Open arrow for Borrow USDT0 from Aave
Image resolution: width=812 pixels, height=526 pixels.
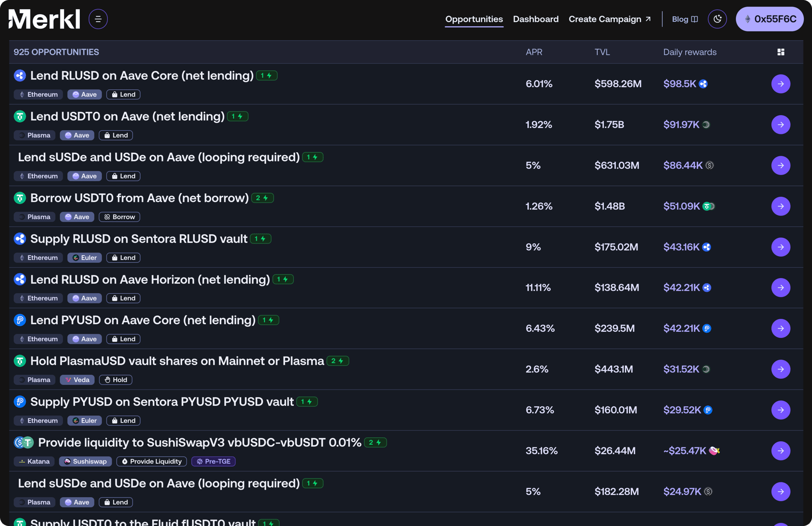(x=781, y=206)
